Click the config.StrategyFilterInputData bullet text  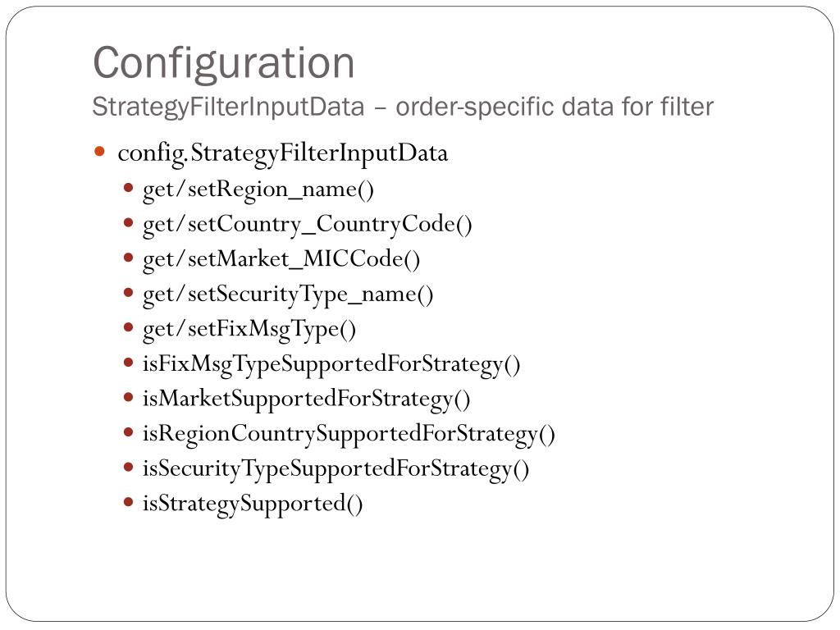[x=283, y=153]
